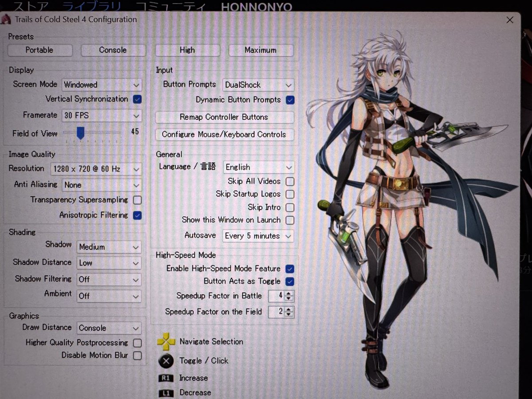Apply the Portable preset
The width and height of the screenshot is (532, 399).
[40, 50]
